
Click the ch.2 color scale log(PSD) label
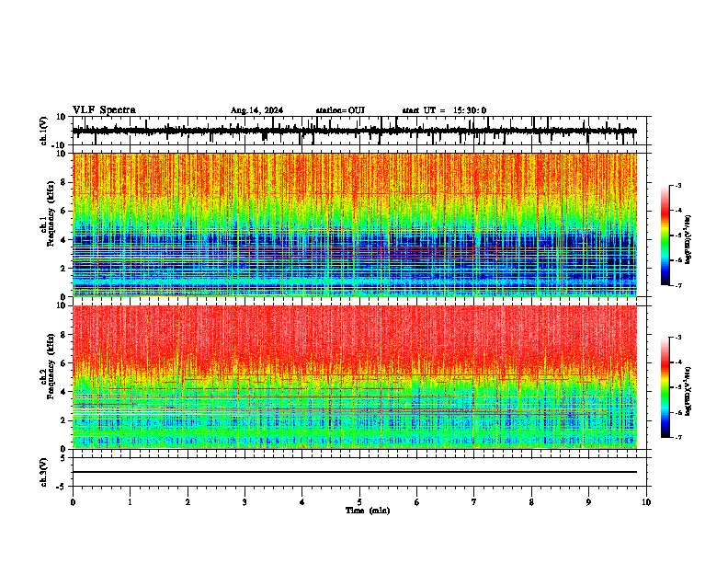(x=688, y=390)
